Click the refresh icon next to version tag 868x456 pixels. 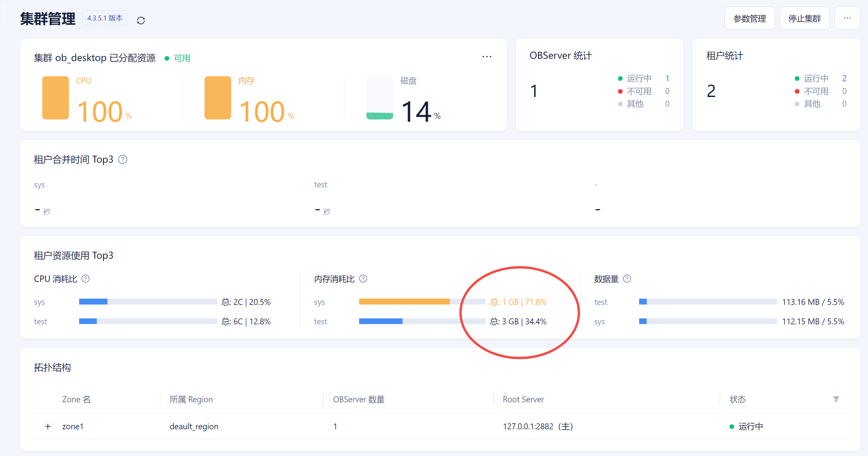pyautogui.click(x=141, y=20)
